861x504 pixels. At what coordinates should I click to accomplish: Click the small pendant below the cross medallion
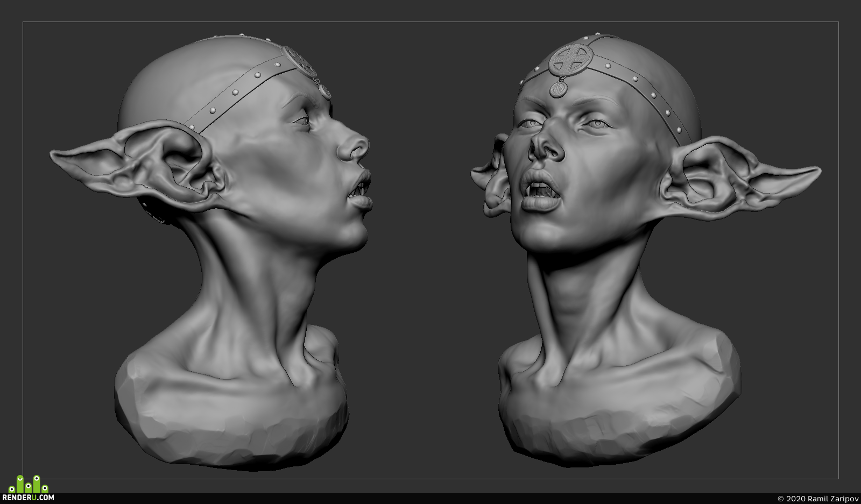559,88
